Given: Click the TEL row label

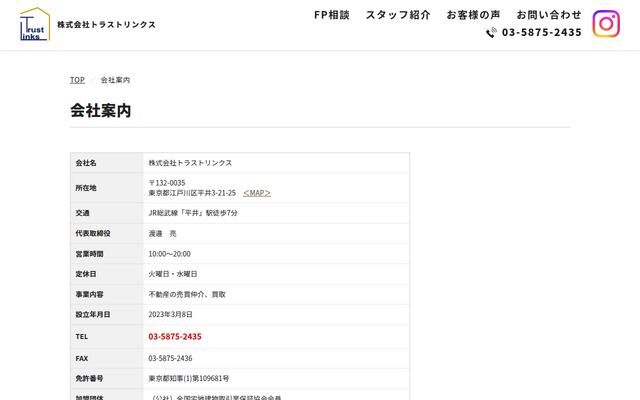Looking at the screenshot, I should coord(82,337).
